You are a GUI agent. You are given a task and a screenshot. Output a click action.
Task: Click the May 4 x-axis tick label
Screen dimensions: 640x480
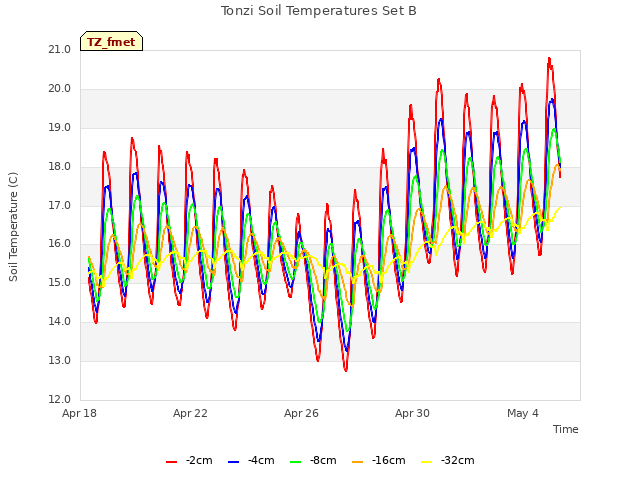pos(523,413)
